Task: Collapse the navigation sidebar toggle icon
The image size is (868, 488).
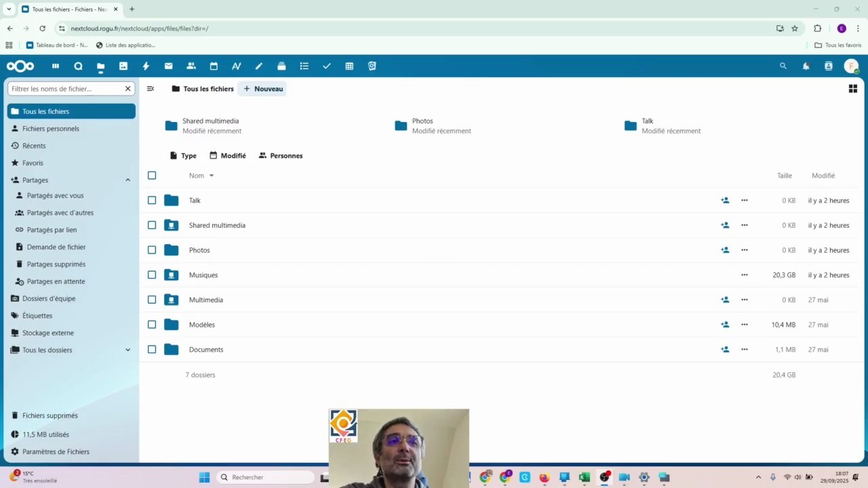Action: [151, 89]
